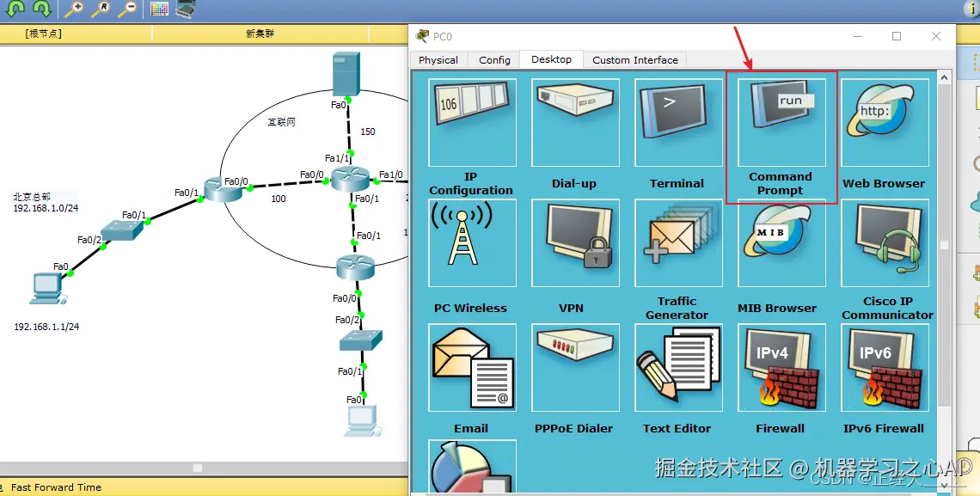980x496 pixels.
Task: Open the Traffic Generator
Action: [678, 243]
